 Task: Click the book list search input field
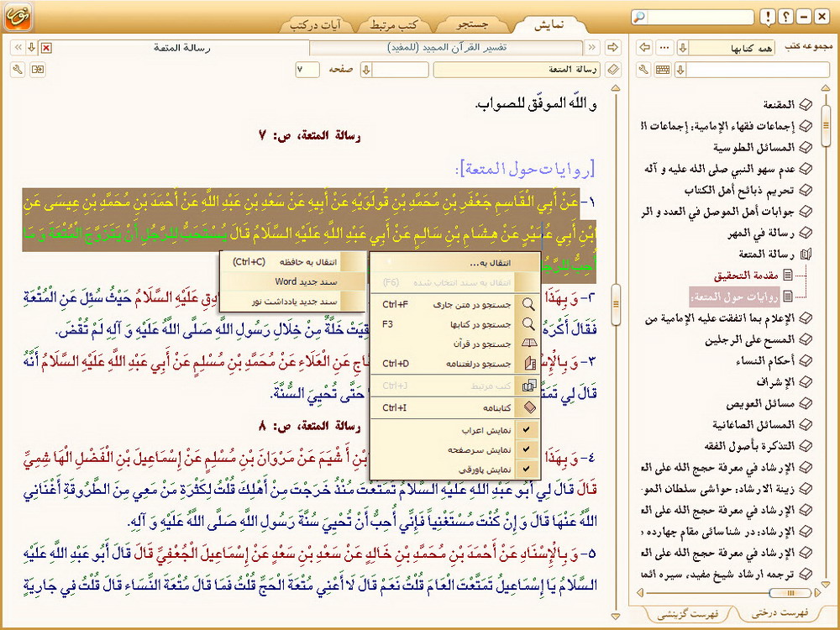coord(758,70)
